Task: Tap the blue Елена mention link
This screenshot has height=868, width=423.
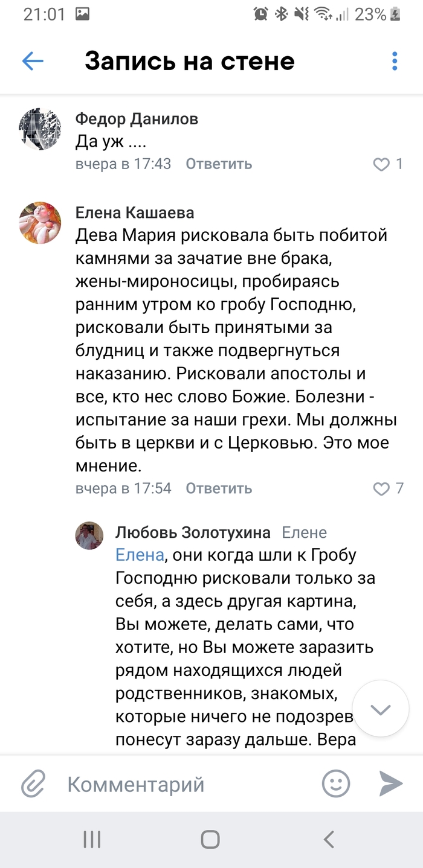Action: [140, 554]
